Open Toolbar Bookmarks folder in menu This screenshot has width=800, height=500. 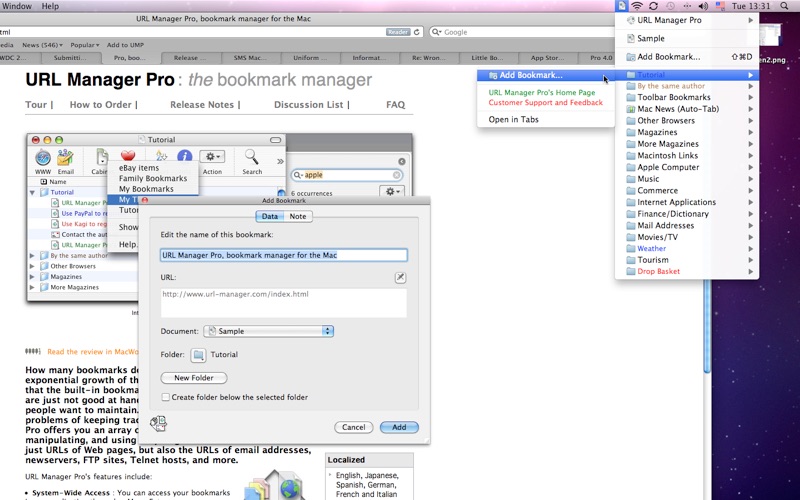tap(687, 97)
